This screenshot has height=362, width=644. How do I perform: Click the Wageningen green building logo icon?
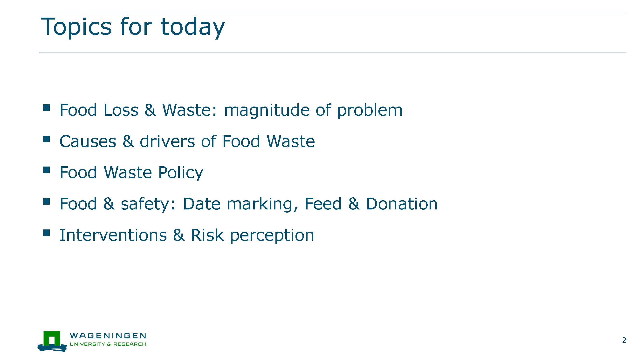[52, 341]
